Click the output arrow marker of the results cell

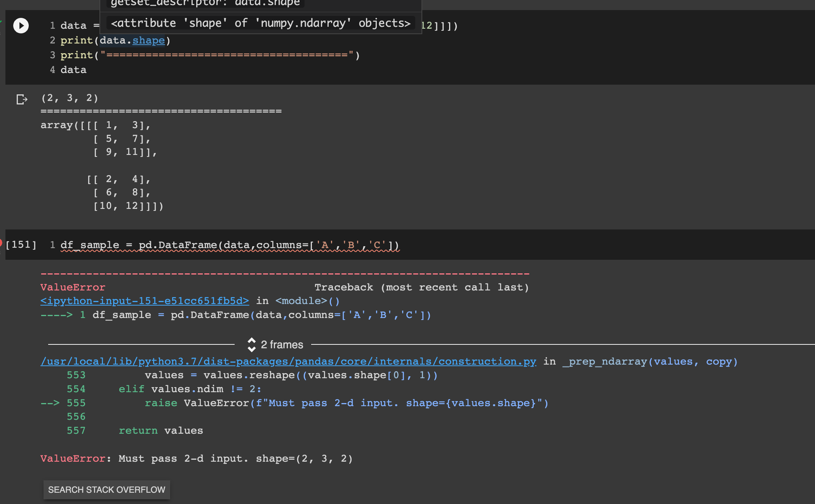pos(21,99)
